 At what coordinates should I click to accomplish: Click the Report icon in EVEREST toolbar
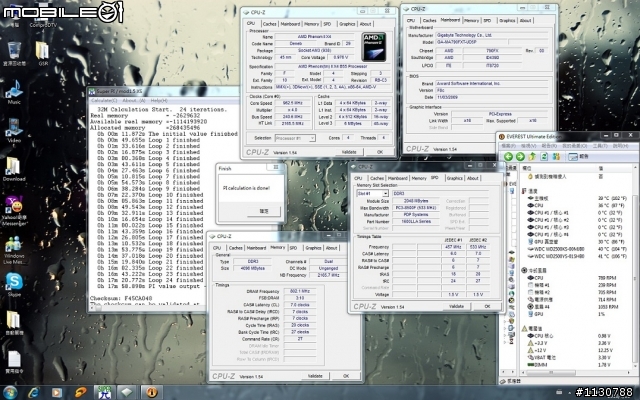pyautogui.click(x=578, y=157)
